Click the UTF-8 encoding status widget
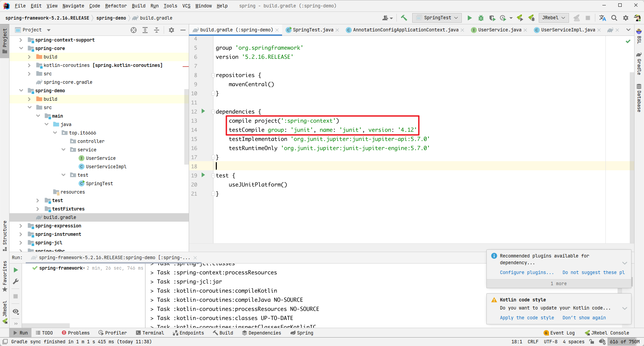This screenshot has width=644, height=346. [550, 342]
